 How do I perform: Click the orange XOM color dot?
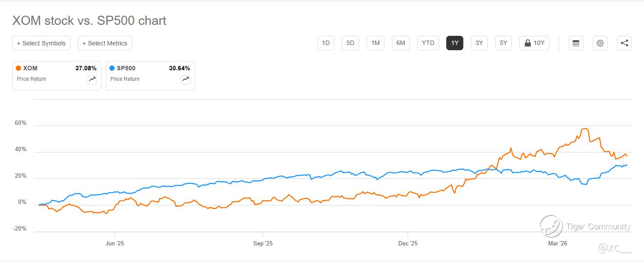18,68
